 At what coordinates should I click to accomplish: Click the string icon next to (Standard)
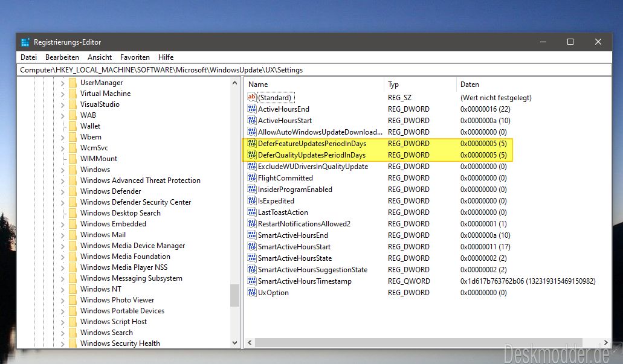pyautogui.click(x=252, y=97)
